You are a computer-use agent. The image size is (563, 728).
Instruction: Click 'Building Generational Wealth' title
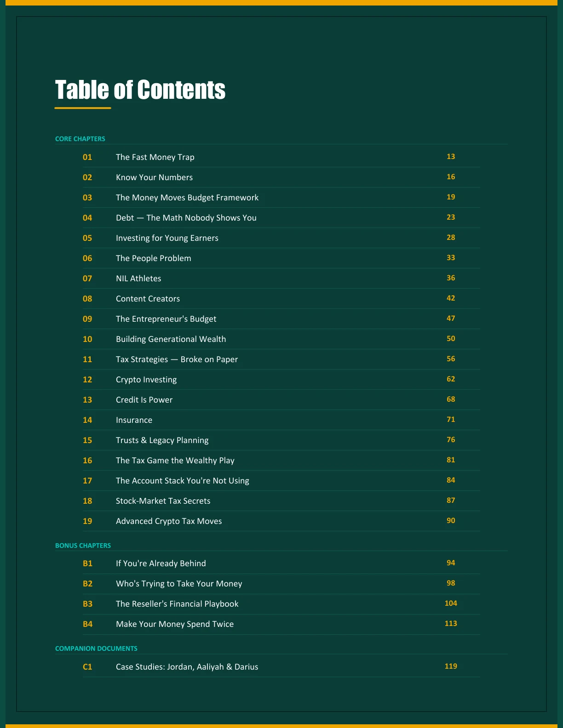pyautogui.click(x=171, y=339)
